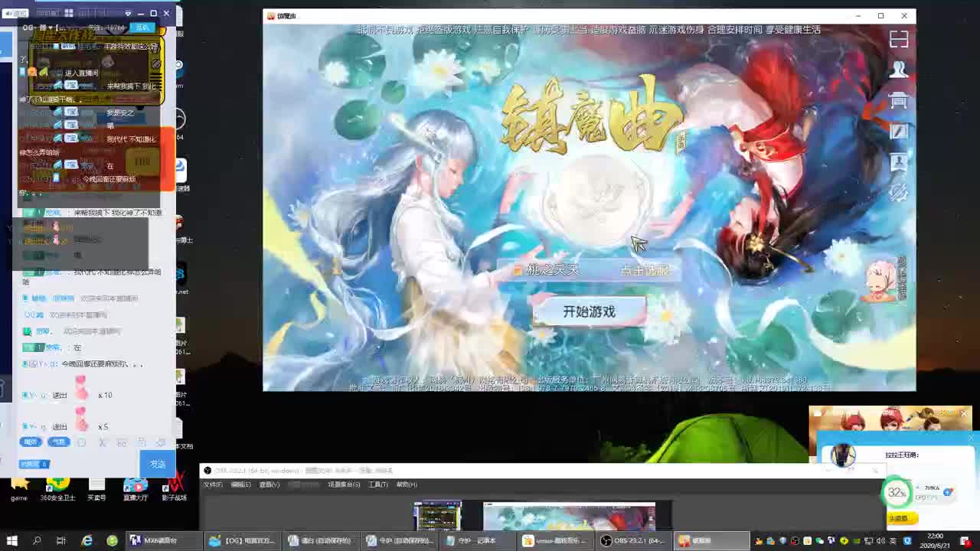Image resolution: width=980 pixels, height=551 pixels.
Task: Open Task View on the taskbar
Action: click(x=61, y=540)
